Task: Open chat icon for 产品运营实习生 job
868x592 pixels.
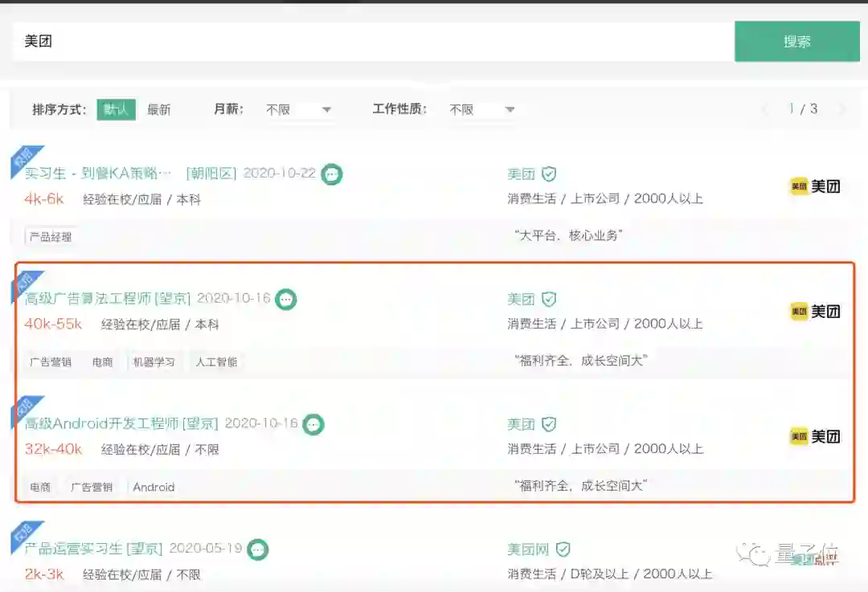Action: click(257, 549)
